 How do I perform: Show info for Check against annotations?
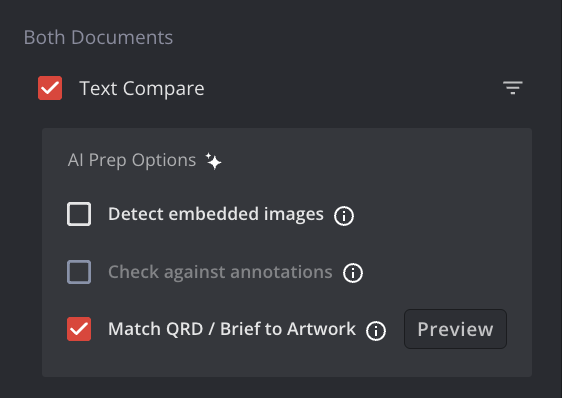click(x=353, y=273)
